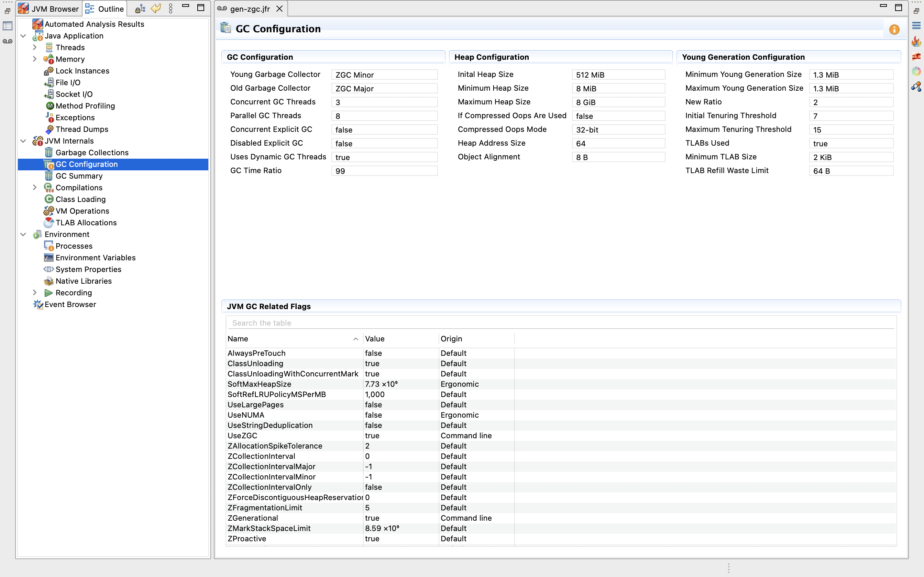Viewport: 924px width, 577px height.
Task: Open Garbage Collections page in outline
Action: pos(92,152)
